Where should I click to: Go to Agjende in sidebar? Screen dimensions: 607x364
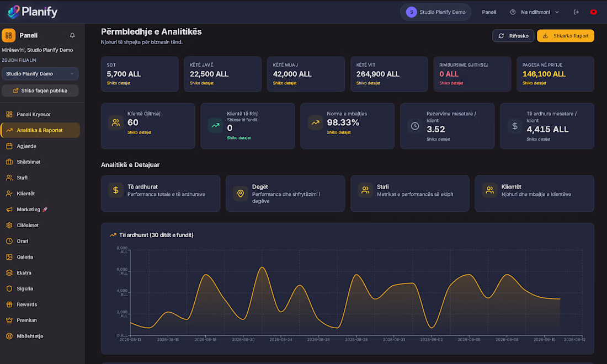coord(40,146)
